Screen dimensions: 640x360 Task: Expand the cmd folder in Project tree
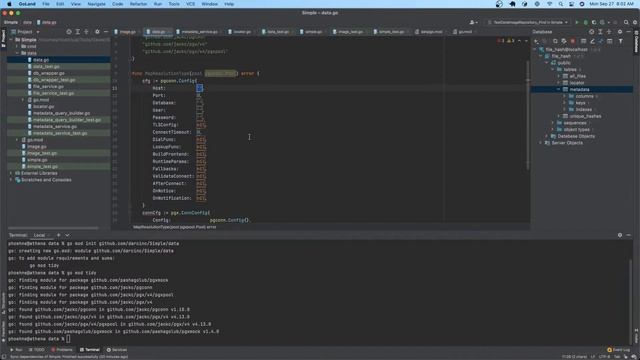(x=17, y=47)
